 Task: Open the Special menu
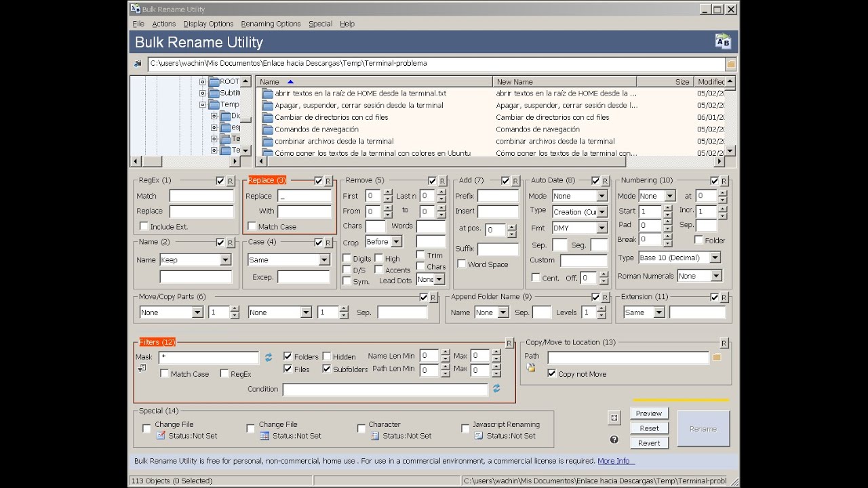[x=320, y=24]
